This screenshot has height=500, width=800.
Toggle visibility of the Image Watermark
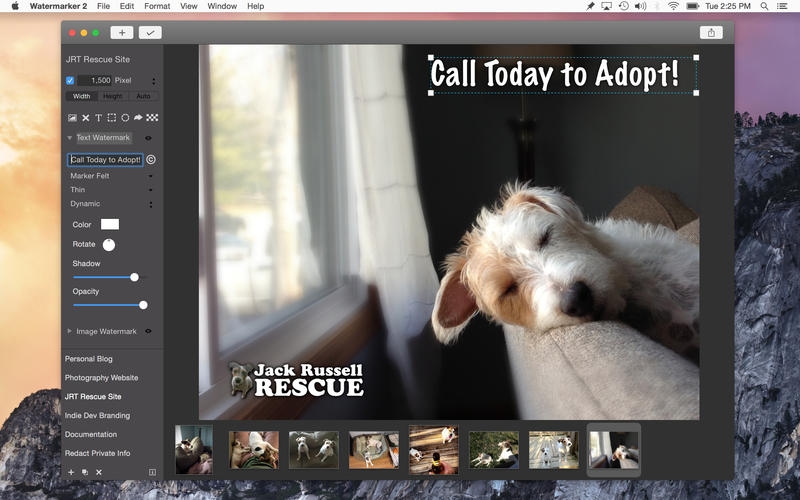pos(148,331)
